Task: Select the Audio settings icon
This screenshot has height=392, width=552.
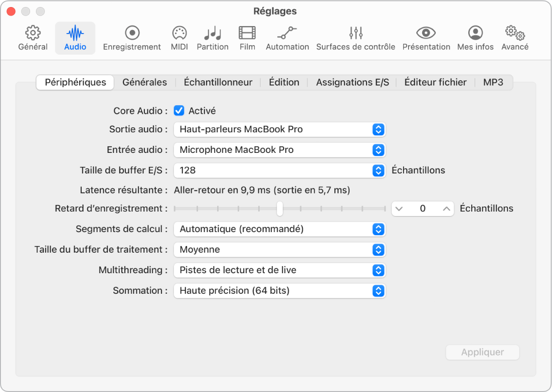Action: coord(75,38)
